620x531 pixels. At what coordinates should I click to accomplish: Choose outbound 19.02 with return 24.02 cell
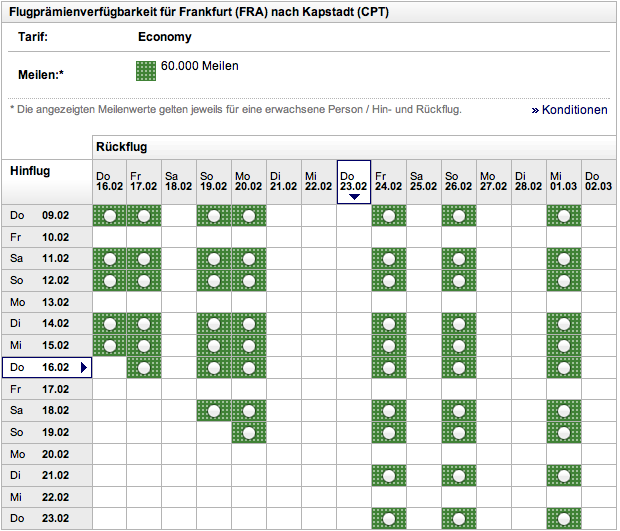tap(389, 432)
